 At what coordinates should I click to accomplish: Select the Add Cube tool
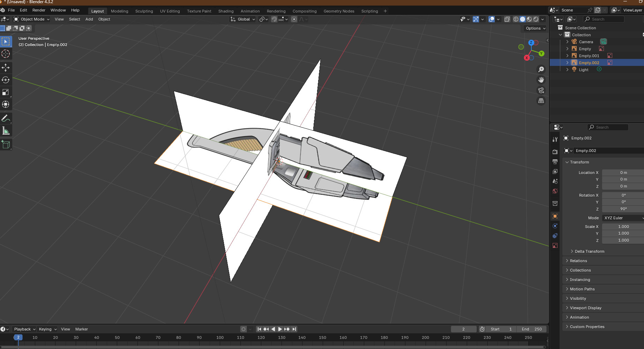(6, 144)
